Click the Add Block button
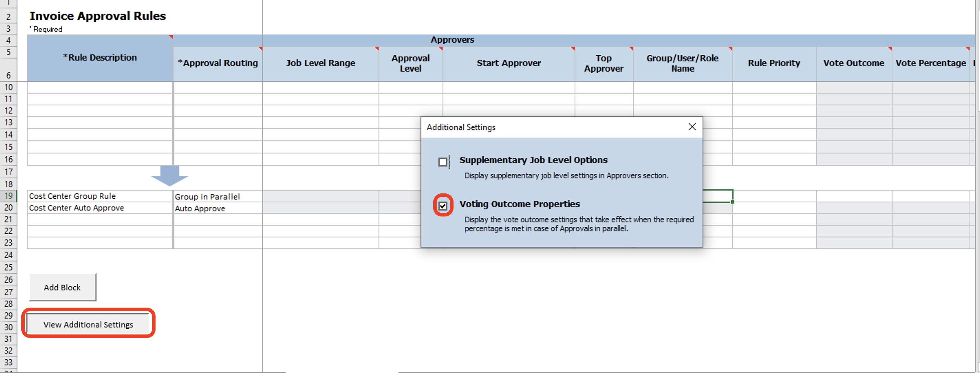 [x=63, y=287]
